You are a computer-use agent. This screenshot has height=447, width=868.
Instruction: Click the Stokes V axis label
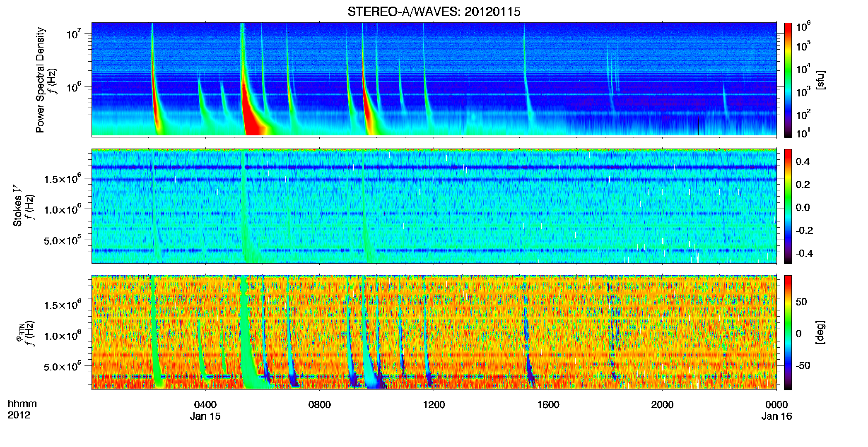pos(18,206)
